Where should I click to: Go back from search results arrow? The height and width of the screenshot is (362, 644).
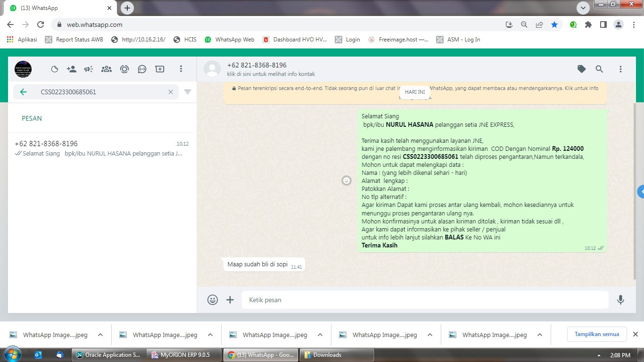click(x=24, y=92)
